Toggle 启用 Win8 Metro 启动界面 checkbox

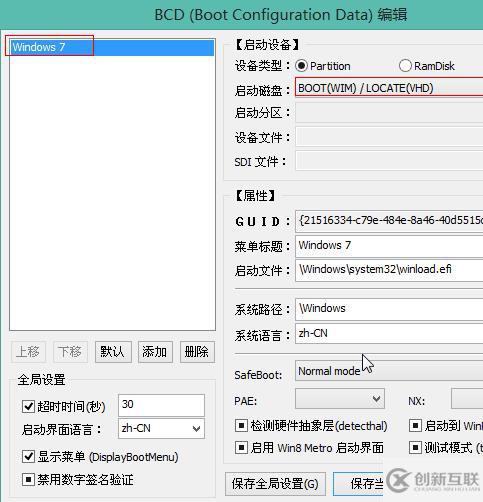241,448
